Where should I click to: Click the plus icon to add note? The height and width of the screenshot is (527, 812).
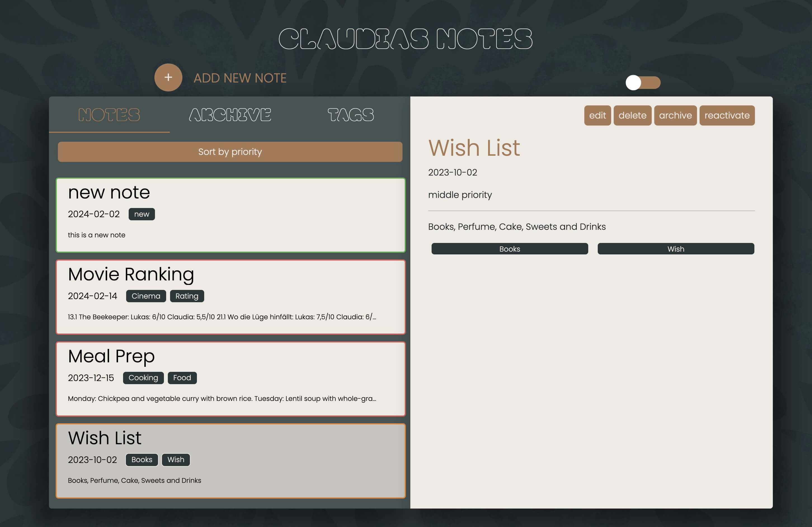point(168,77)
